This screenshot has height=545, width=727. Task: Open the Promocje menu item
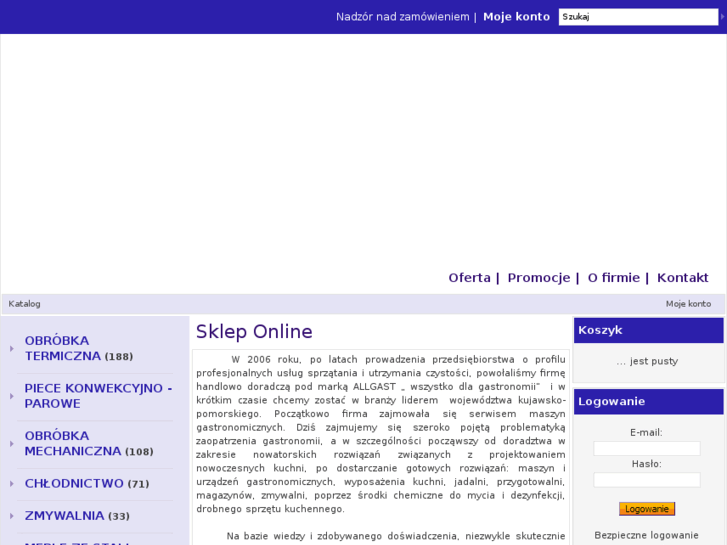(539, 277)
